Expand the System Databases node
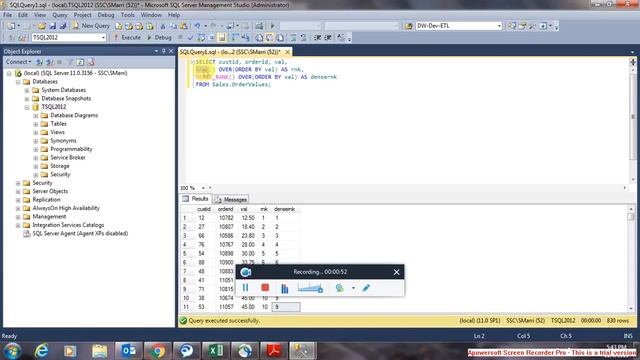The image size is (640, 360). tap(27, 90)
